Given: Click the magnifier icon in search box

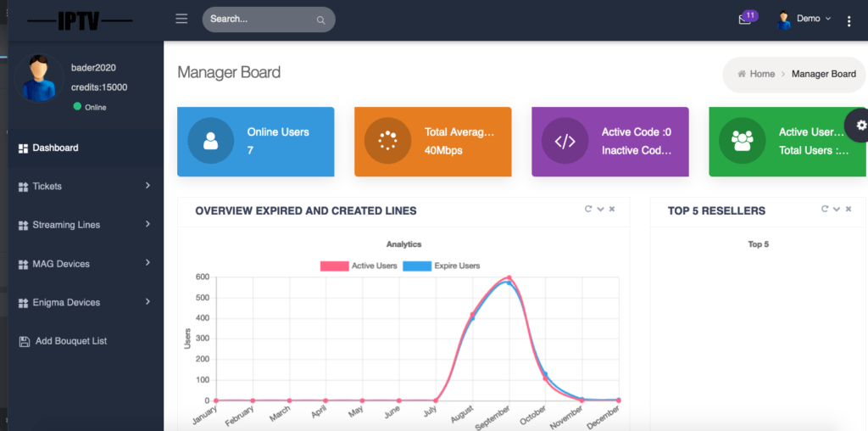Looking at the screenshot, I should tap(320, 20).
